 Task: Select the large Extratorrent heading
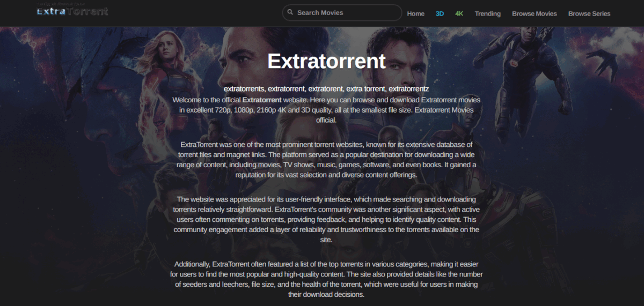[x=326, y=61]
